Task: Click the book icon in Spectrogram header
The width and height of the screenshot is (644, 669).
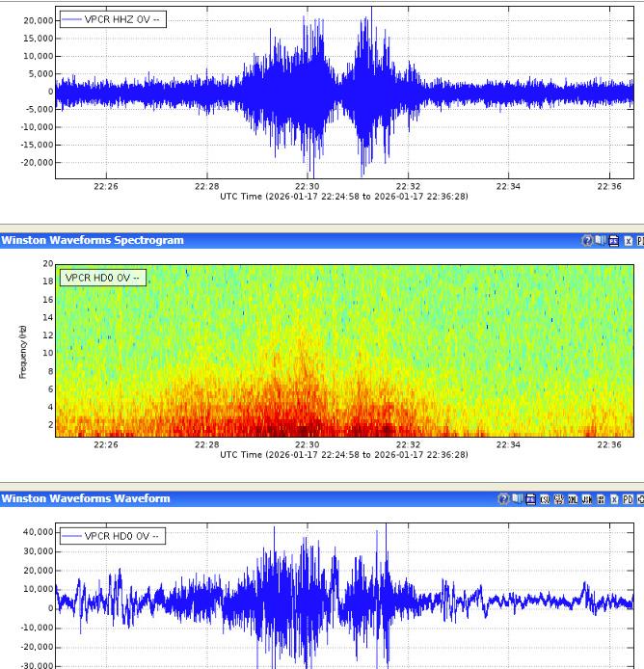Action: 600,240
